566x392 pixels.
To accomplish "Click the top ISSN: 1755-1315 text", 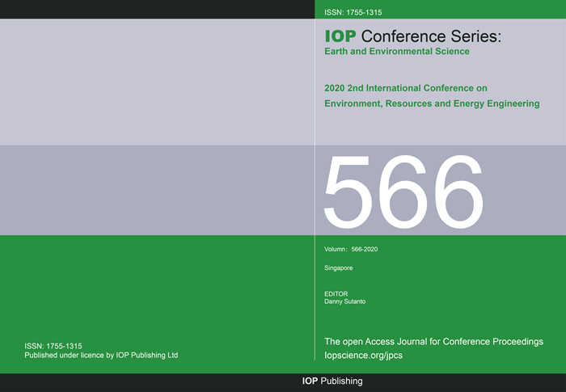I will click(x=353, y=13).
